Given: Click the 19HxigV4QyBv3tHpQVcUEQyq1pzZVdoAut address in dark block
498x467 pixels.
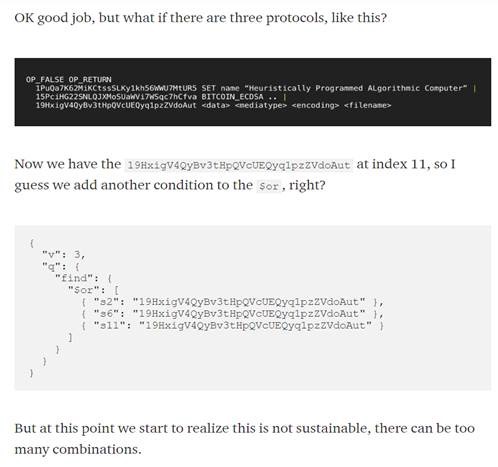Looking at the screenshot, I should (x=116, y=106).
